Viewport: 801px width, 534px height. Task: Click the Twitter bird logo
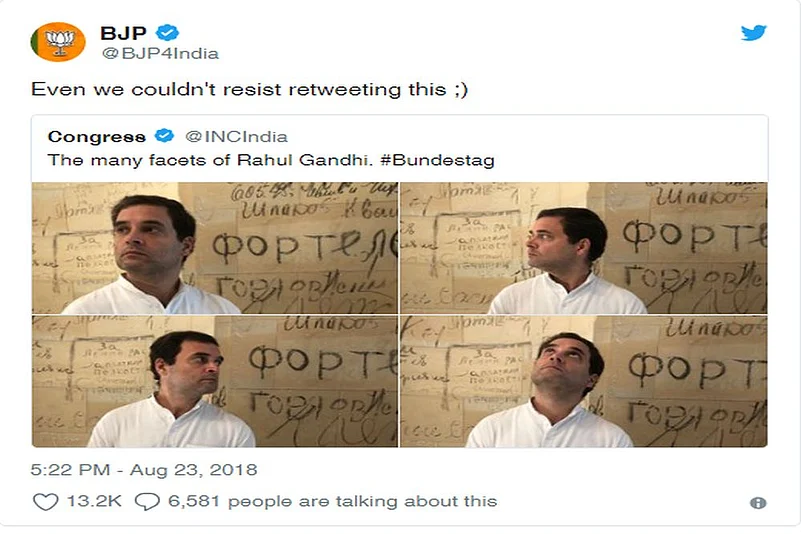[753, 33]
